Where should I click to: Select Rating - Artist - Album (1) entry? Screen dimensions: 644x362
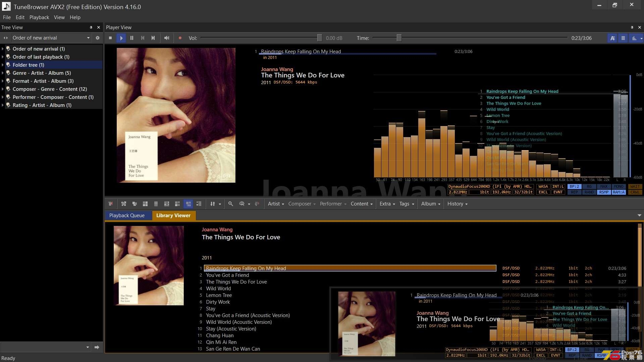(x=42, y=105)
